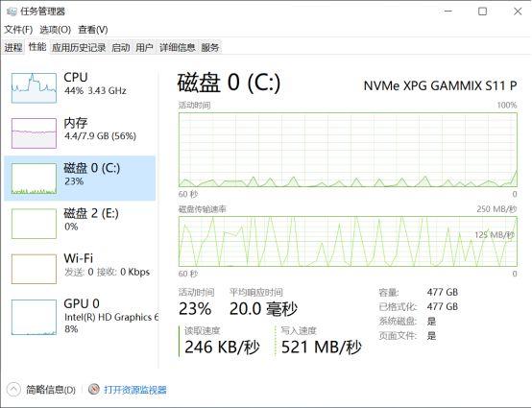Switch to the 服务 tab
The height and width of the screenshot is (408, 532).
click(x=210, y=47)
